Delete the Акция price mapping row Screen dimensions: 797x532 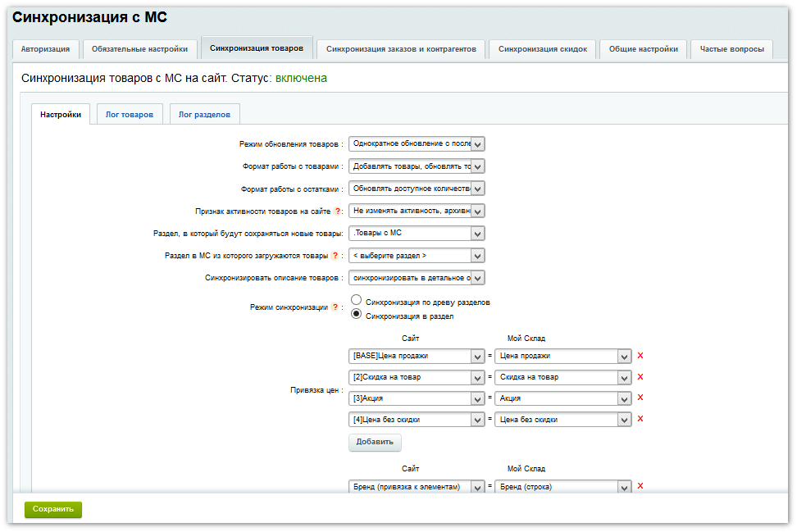click(x=640, y=398)
